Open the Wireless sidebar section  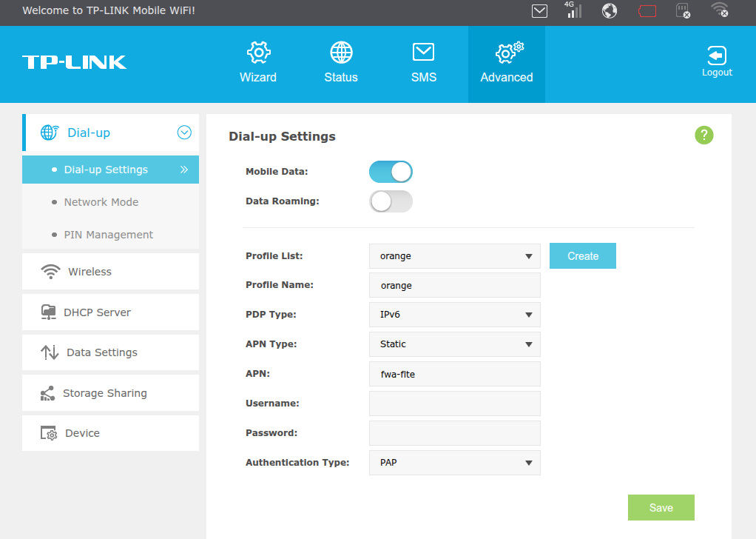[110, 272]
